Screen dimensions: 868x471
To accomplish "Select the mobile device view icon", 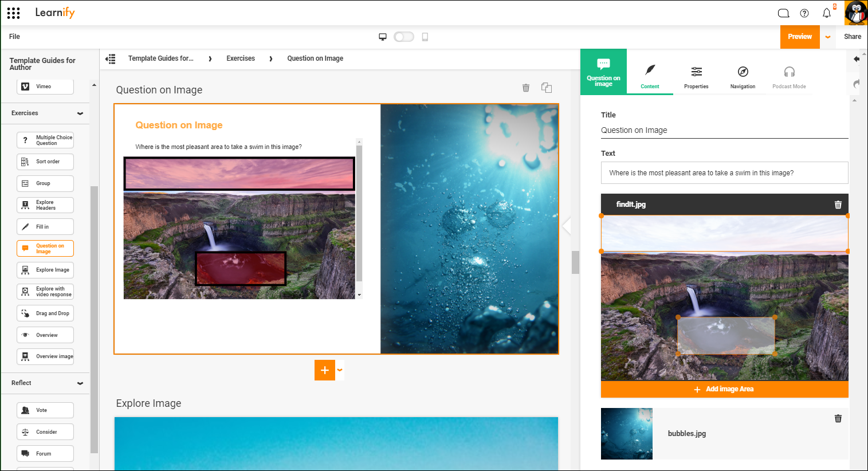I will pos(425,37).
